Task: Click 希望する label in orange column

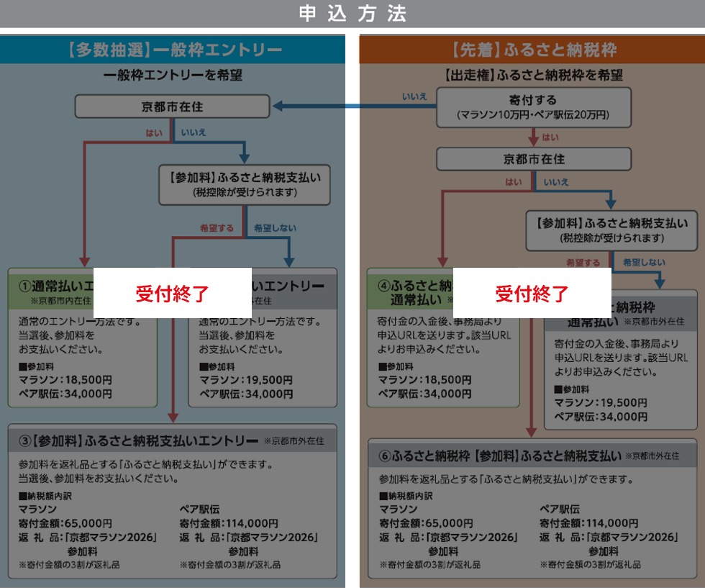Action: (x=583, y=263)
